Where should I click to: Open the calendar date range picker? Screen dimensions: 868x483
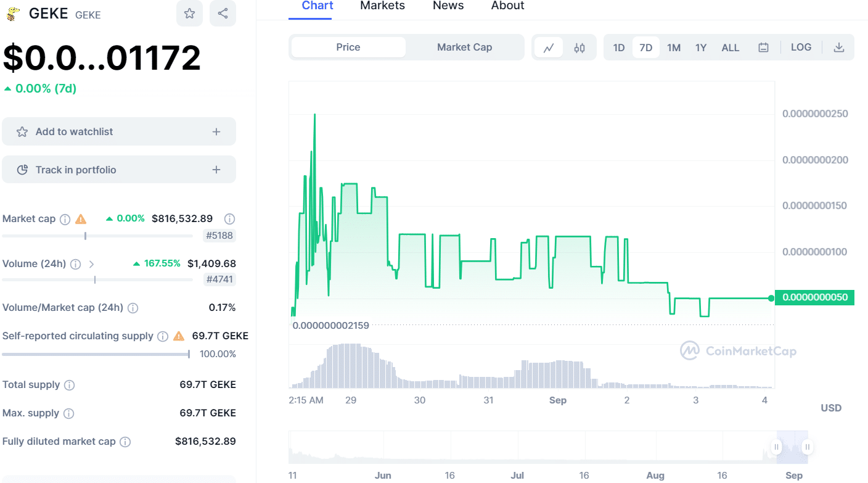[763, 47]
